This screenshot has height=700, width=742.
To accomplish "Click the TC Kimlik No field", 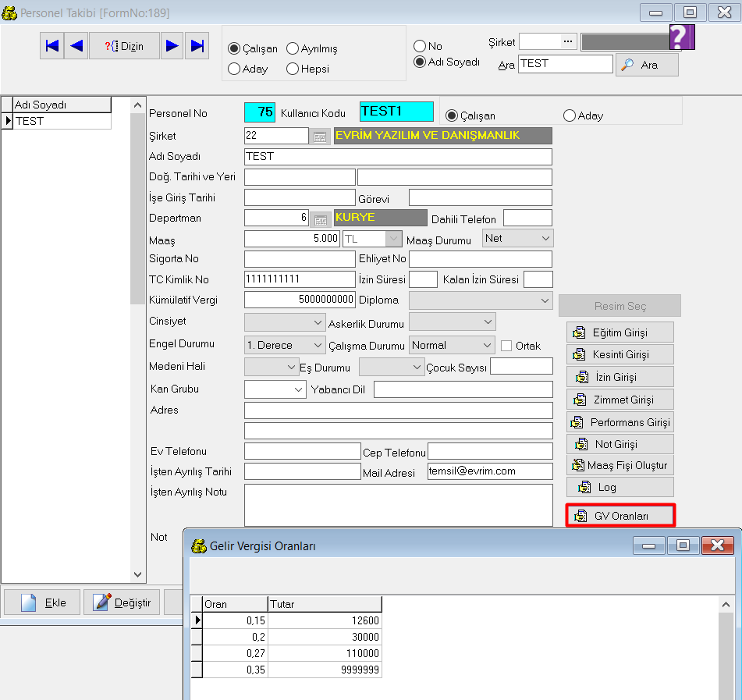I will [x=300, y=279].
